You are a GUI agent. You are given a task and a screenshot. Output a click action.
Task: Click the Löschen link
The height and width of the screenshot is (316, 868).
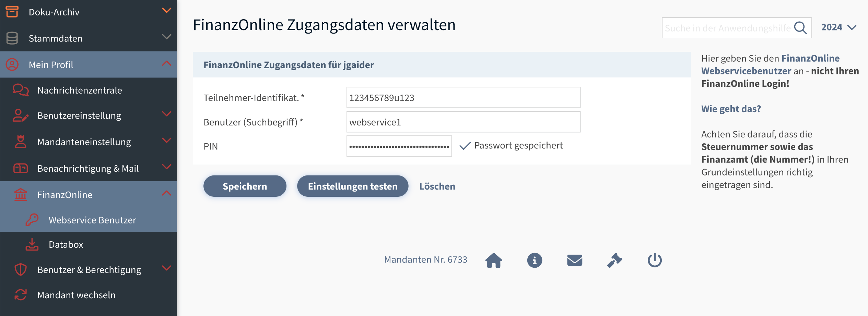(x=437, y=186)
